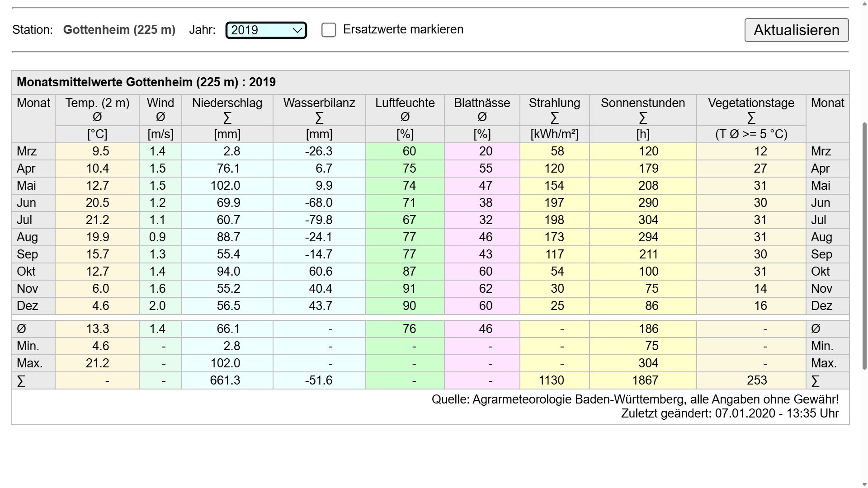
Task: Click July temperature value 21.2
Action: 97,220
